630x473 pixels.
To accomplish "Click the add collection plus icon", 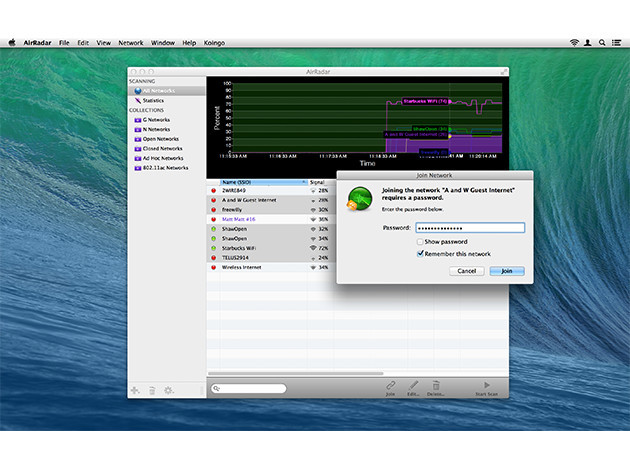I will tap(135, 389).
